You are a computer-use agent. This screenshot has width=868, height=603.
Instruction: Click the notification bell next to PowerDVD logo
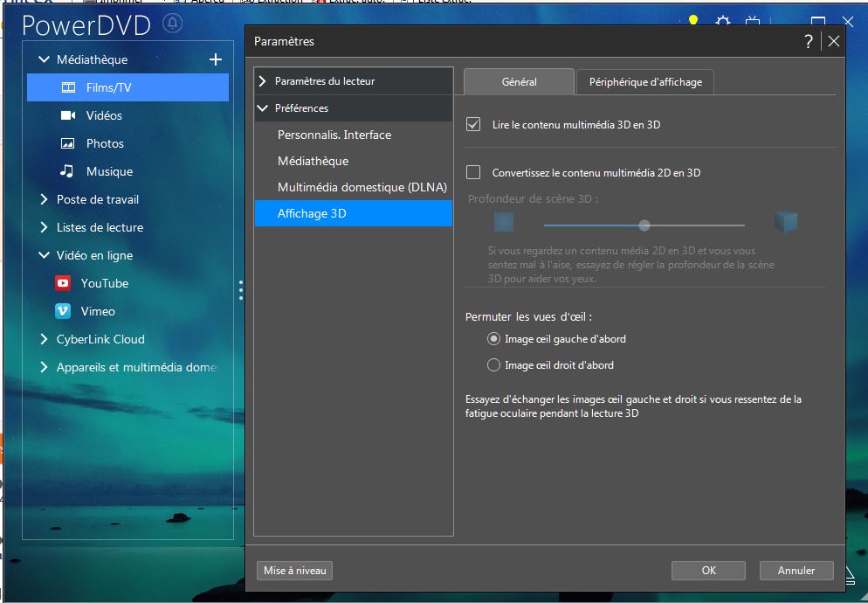pyautogui.click(x=173, y=24)
